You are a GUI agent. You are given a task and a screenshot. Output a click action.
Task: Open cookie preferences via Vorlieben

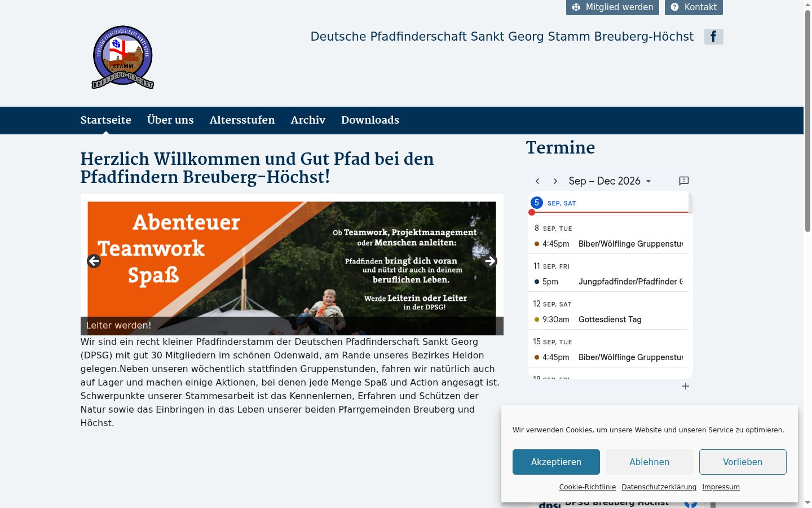coord(743,462)
